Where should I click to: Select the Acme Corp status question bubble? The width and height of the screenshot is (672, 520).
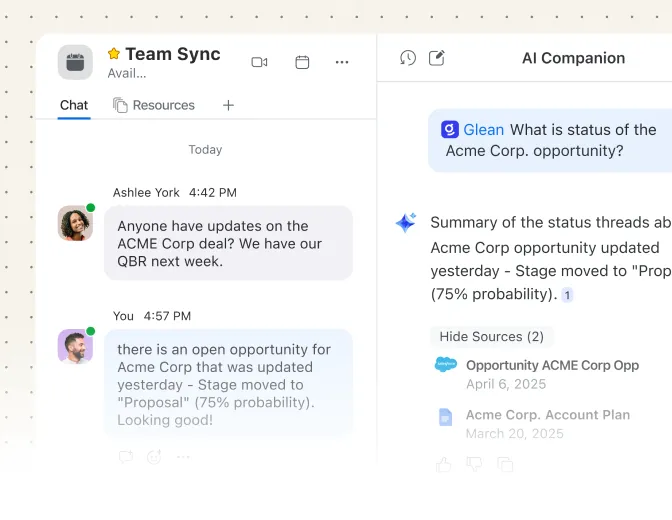coord(550,140)
